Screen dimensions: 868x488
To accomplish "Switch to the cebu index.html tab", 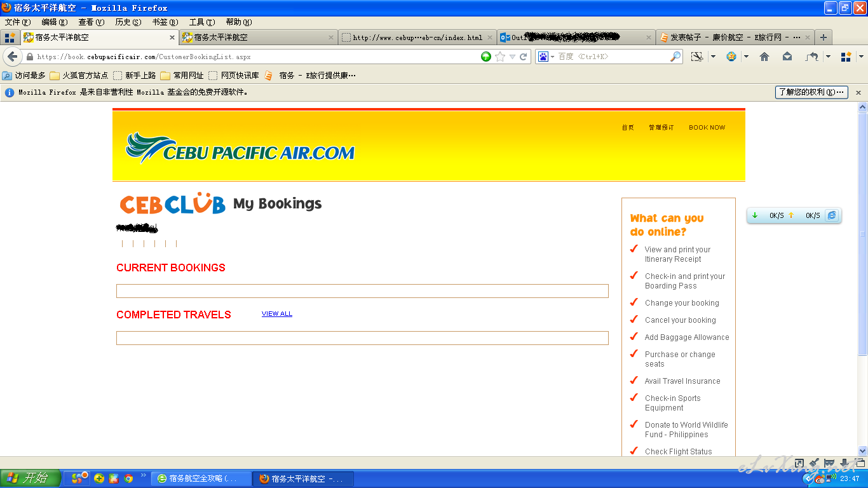I will 417,37.
